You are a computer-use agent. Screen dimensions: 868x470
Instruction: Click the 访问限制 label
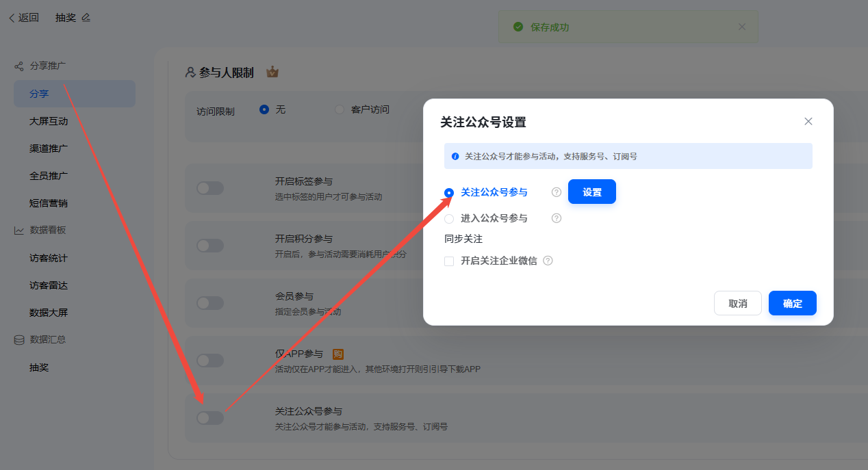216,112
